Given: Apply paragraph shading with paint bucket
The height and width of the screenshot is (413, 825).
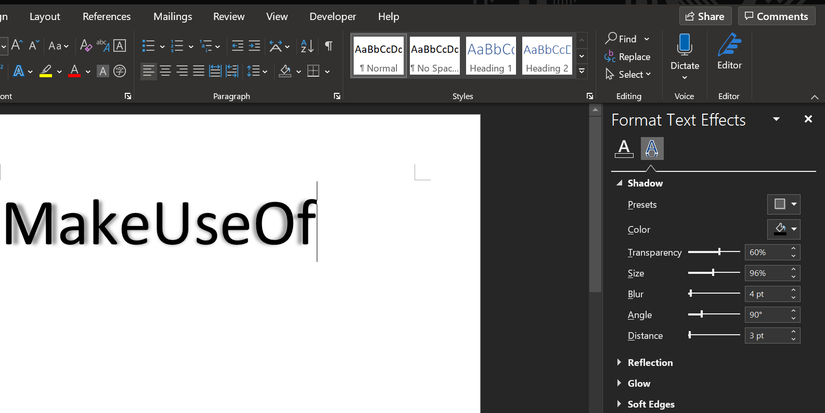Looking at the screenshot, I should [x=285, y=70].
